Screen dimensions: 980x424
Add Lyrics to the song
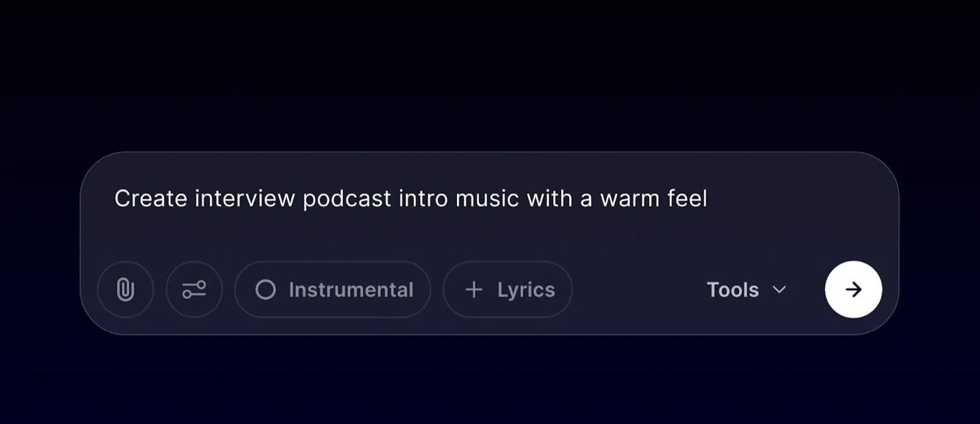coord(508,290)
